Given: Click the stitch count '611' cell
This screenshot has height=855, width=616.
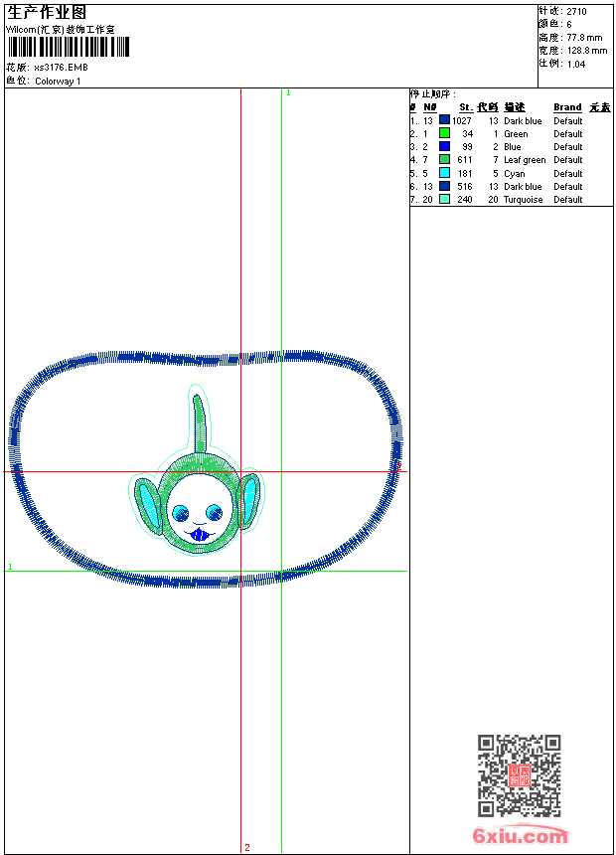Looking at the screenshot, I should [465, 160].
